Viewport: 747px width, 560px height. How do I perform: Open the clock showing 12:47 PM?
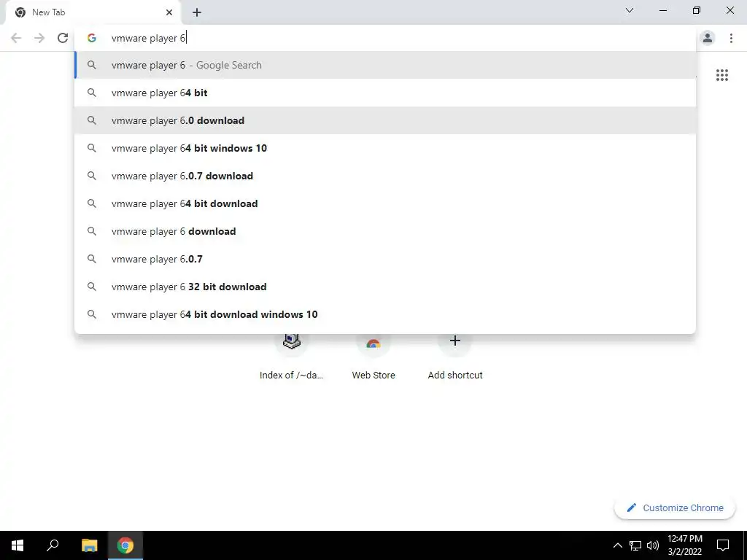coord(684,545)
